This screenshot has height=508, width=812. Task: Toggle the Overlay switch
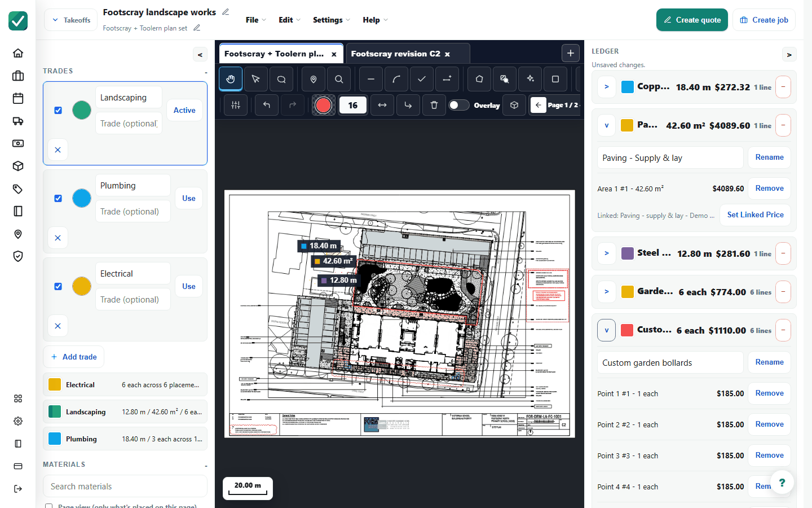coord(458,105)
